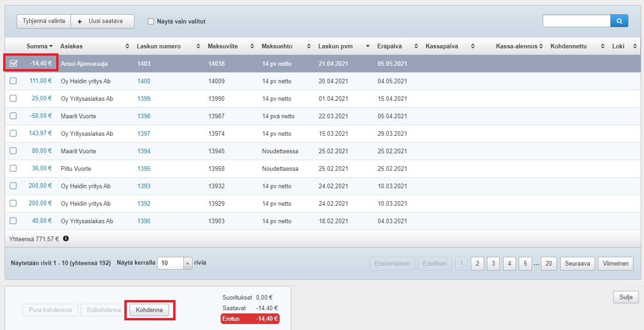This screenshot has height=330, width=644.
Task: Click the Uusi saatava button
Action: [102, 21]
